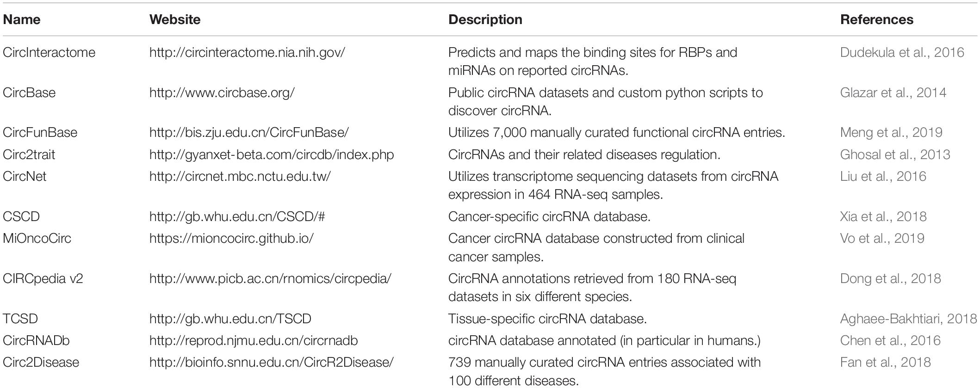Open the circnet.mbc.nctu.edu.tw URL
The image size is (980, 388).
coord(240,176)
